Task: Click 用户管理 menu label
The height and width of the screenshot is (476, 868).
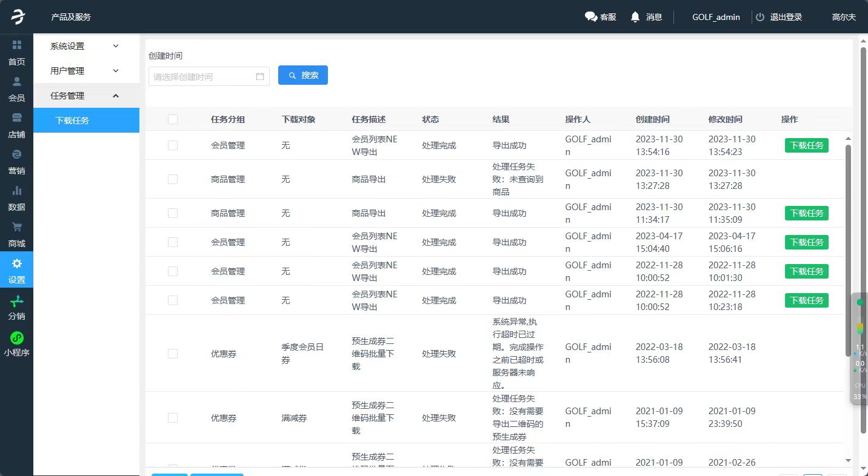Action: point(67,71)
